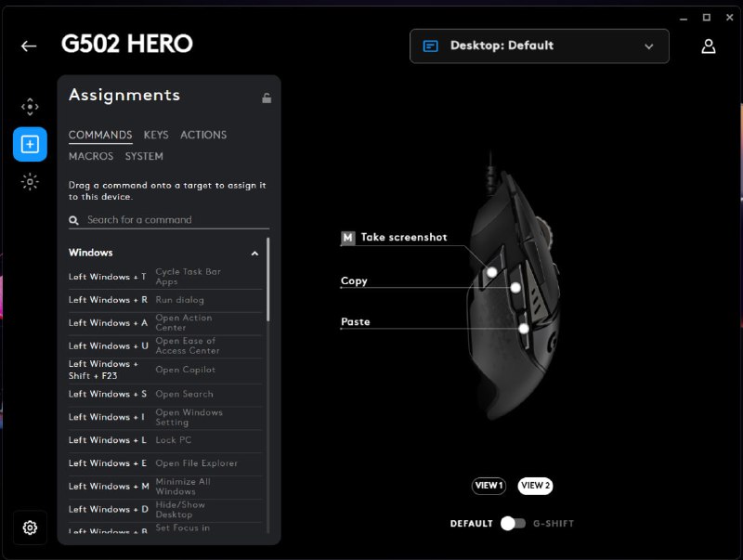Click the padlock icon in Assignments panel
The width and height of the screenshot is (743, 560).
[x=267, y=98]
